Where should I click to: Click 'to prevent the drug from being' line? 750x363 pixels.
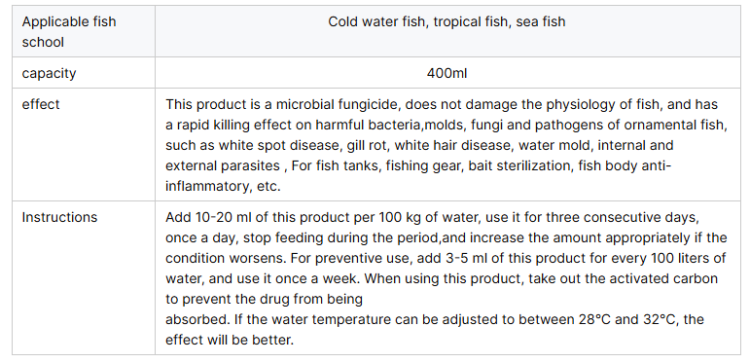[x=264, y=299]
